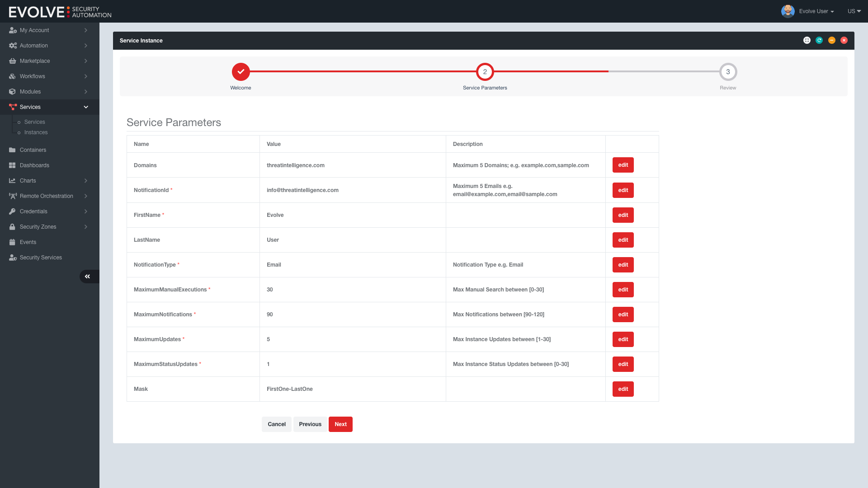Click the Welcome step checkmark circle
Image resolution: width=868 pixels, height=488 pixels.
pos(241,72)
